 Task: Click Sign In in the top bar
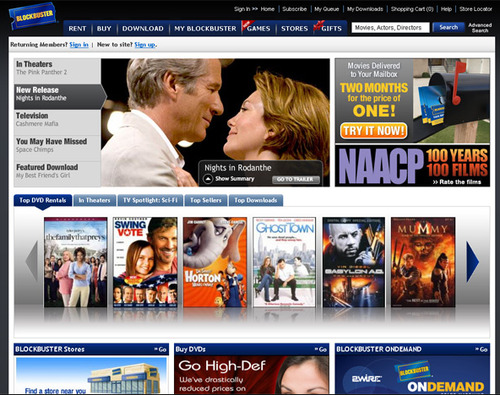(x=242, y=9)
